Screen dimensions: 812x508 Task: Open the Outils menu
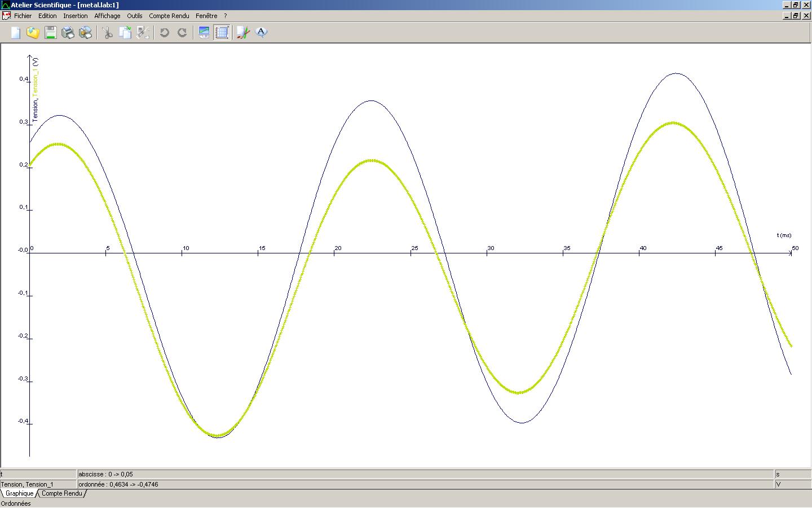[135, 16]
